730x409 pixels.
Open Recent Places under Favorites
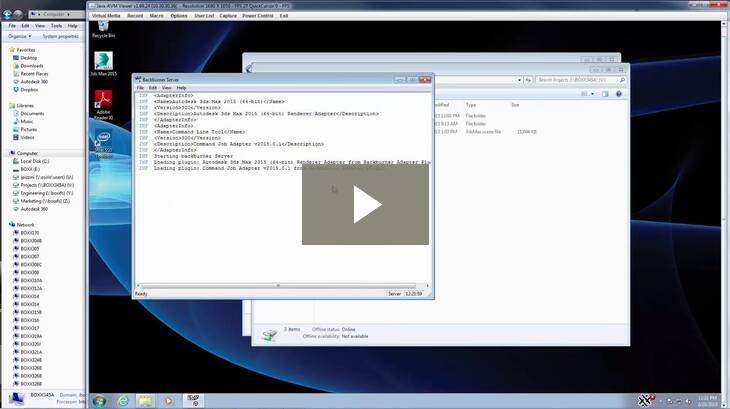point(34,74)
